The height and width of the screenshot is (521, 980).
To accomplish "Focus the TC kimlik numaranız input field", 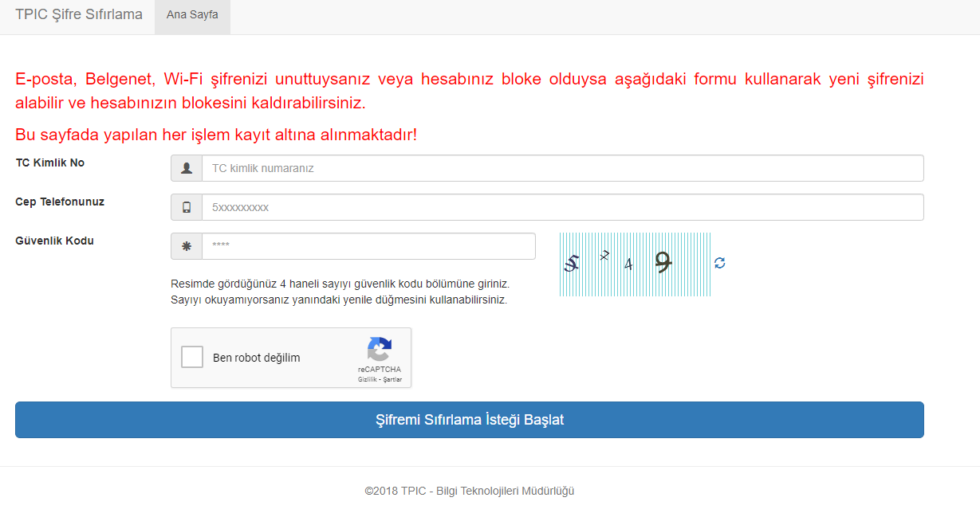I will pos(562,168).
